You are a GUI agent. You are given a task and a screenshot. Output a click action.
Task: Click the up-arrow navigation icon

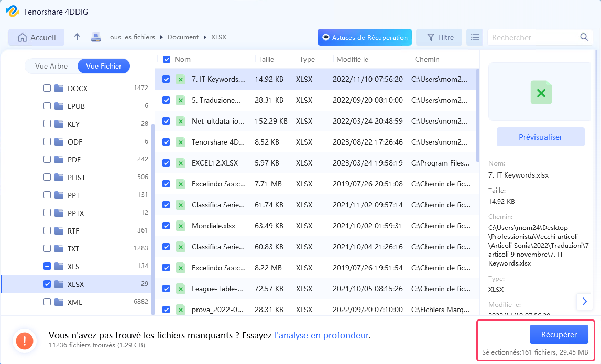click(x=78, y=37)
